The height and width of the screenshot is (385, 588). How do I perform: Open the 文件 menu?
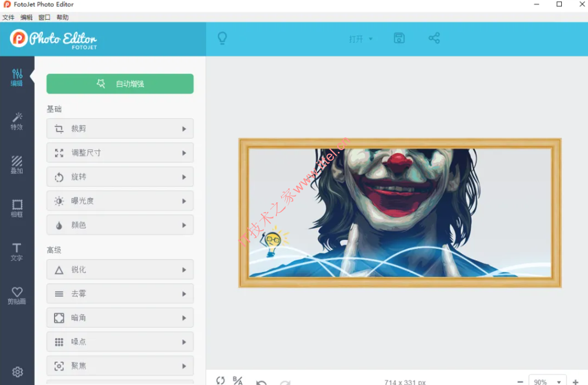(x=8, y=17)
